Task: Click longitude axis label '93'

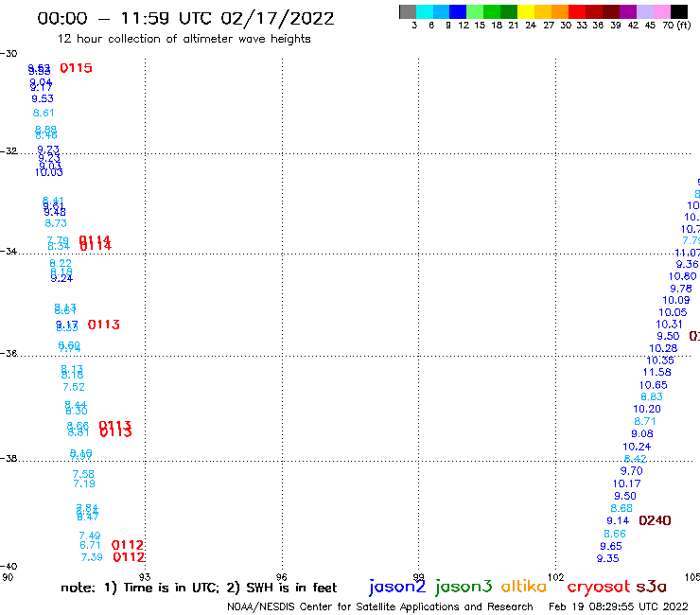Action: 145,577
